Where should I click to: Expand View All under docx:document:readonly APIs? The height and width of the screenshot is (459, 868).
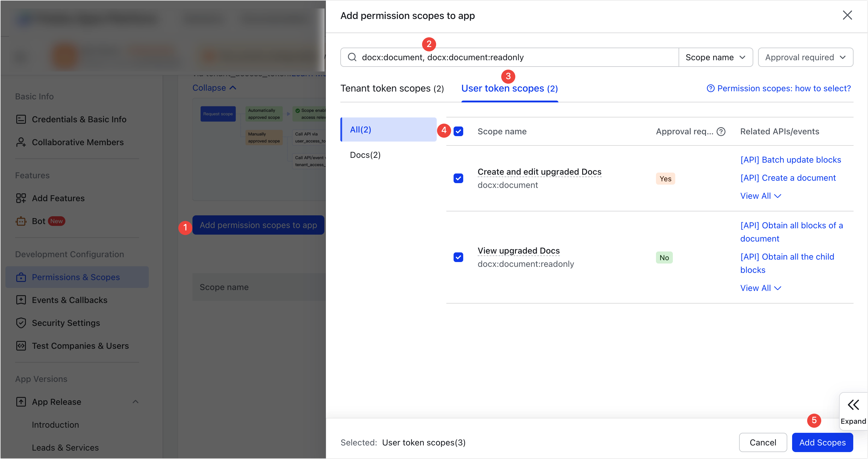coord(760,289)
